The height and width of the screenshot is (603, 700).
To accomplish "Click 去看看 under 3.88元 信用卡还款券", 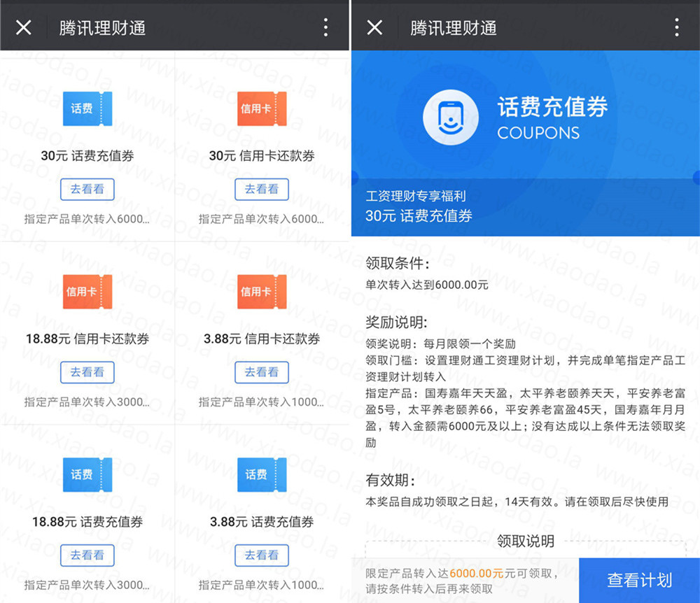I will [x=262, y=372].
